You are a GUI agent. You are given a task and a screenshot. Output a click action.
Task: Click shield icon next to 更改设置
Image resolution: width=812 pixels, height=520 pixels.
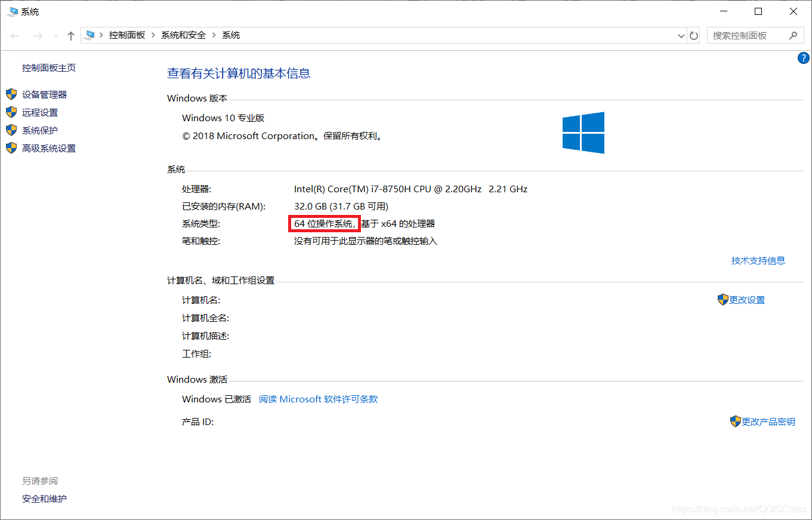point(723,300)
